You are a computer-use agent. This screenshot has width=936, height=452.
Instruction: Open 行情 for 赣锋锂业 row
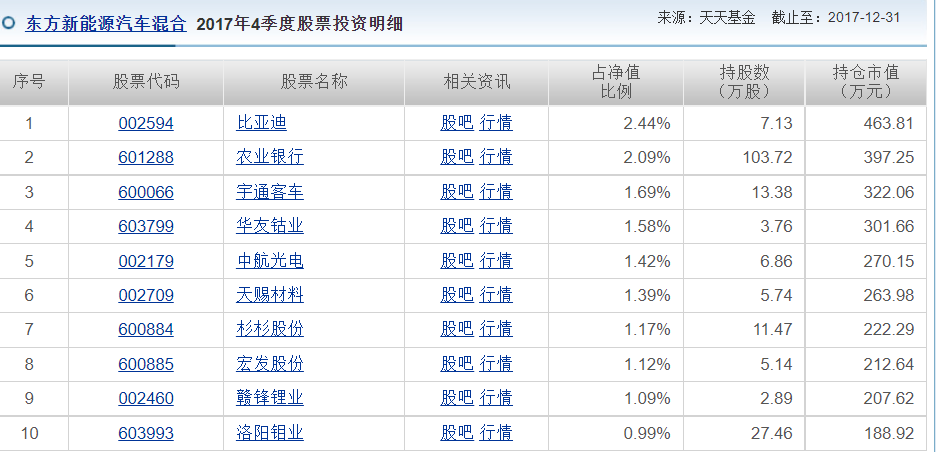tap(496, 397)
